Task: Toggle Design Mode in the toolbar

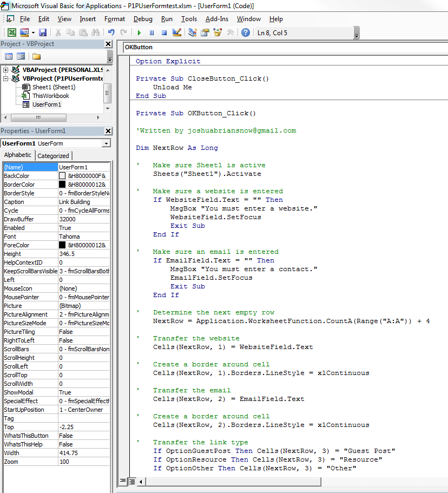Action: tap(176, 32)
